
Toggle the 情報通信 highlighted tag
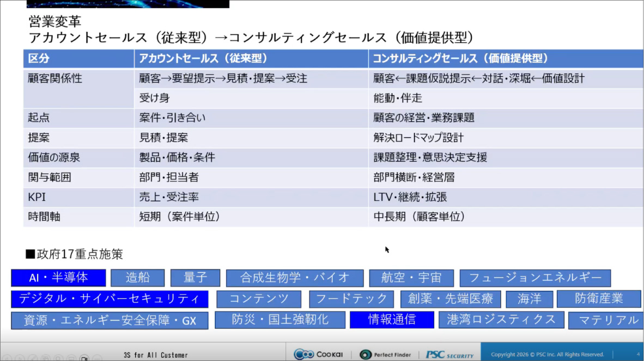[x=392, y=320]
